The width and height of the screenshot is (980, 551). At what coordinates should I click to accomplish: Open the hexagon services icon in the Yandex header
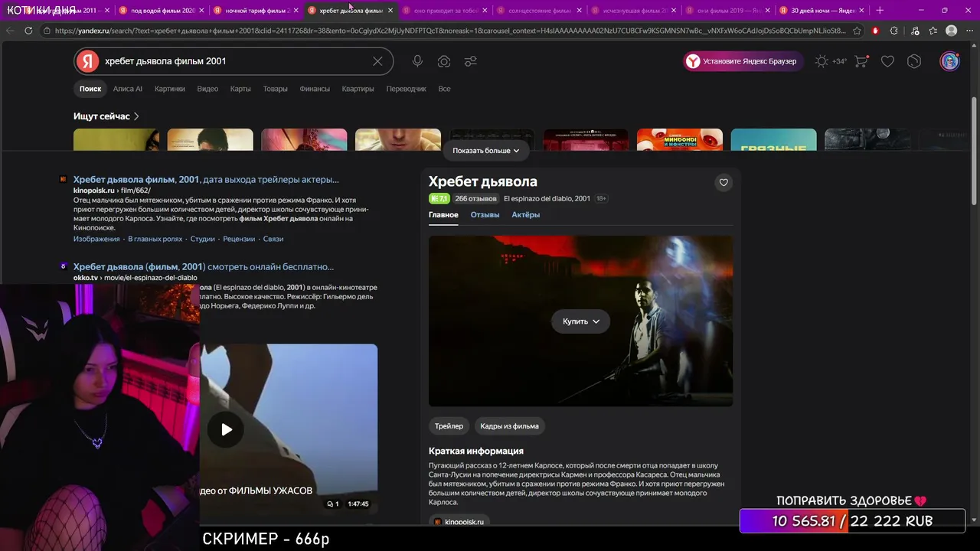914,61
